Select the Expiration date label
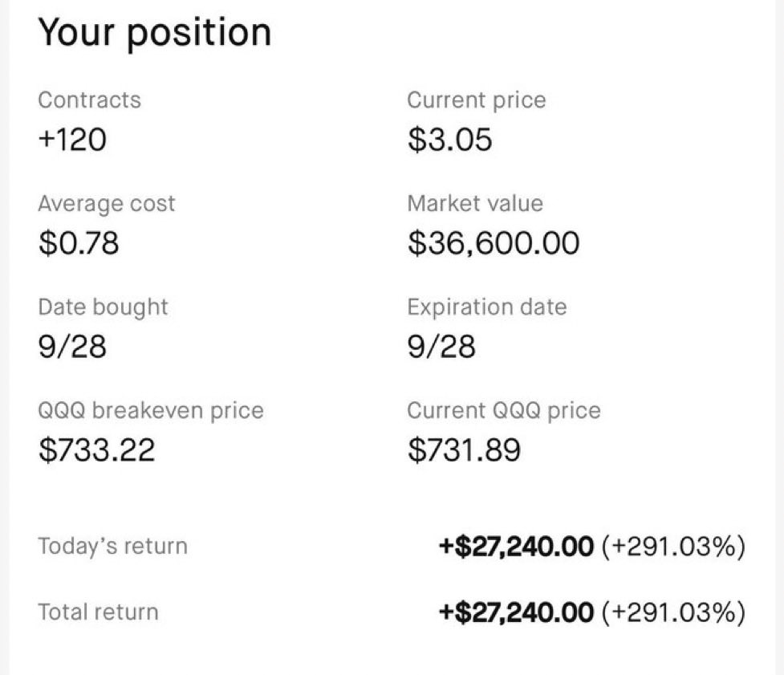 pyautogui.click(x=487, y=307)
